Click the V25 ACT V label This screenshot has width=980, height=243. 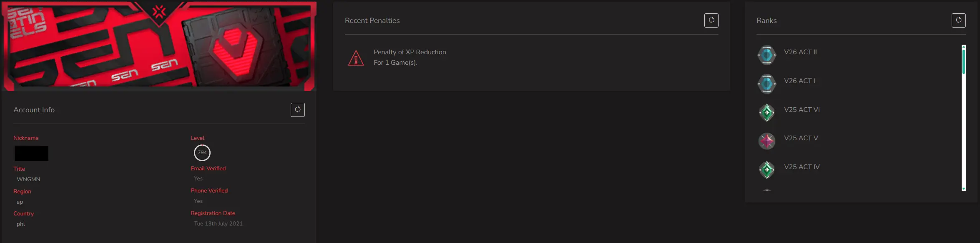801,138
